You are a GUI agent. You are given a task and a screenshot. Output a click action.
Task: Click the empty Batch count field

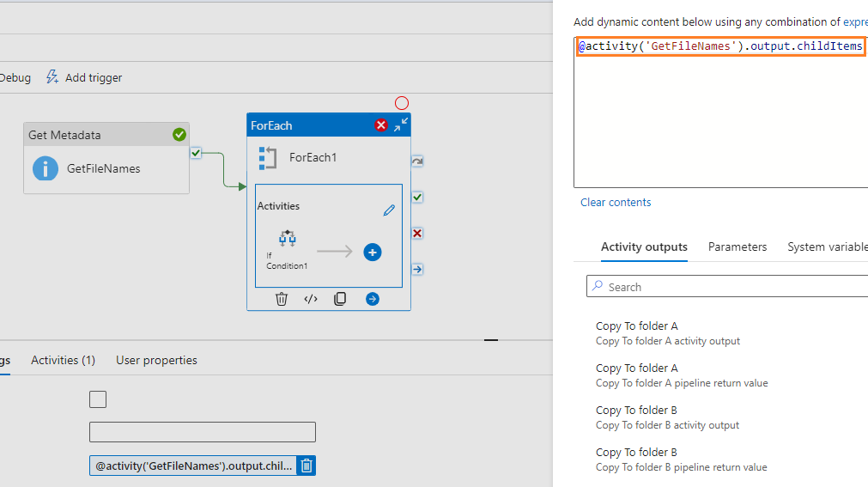point(203,432)
